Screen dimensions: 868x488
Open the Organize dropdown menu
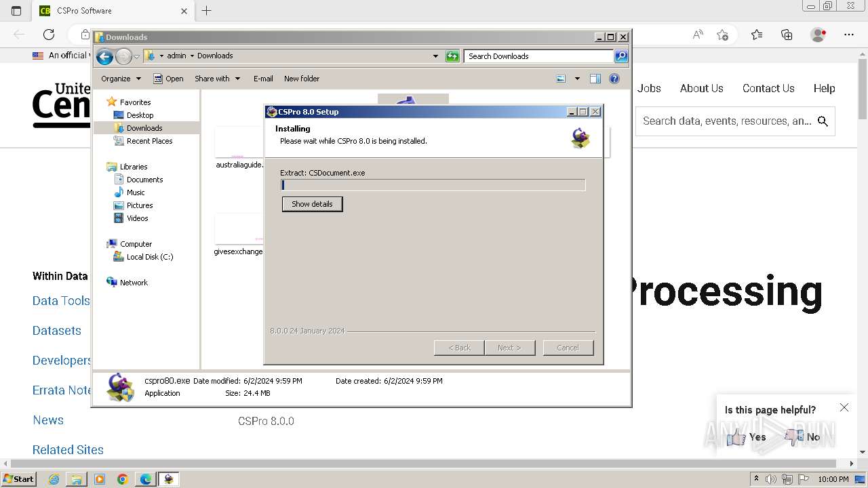121,79
